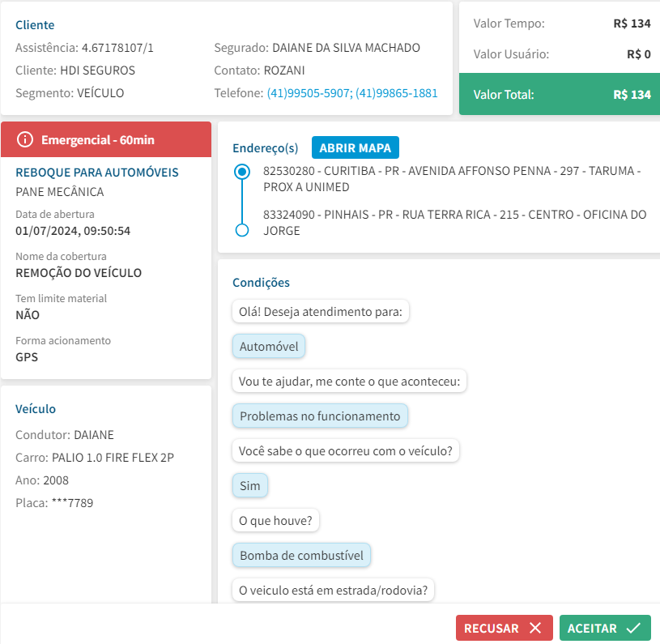Click the Bomba de combustível answer
Screen dimensions: 660x644
click(301, 556)
